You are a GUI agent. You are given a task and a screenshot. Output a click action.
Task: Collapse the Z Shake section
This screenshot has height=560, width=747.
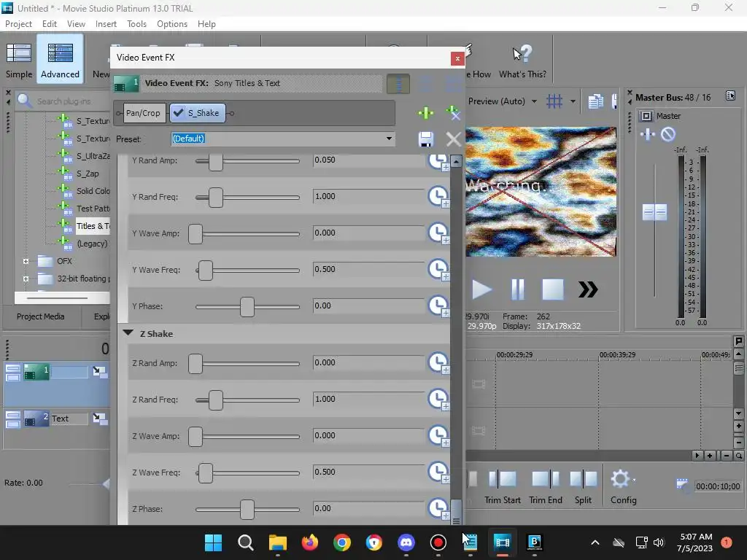(x=128, y=332)
